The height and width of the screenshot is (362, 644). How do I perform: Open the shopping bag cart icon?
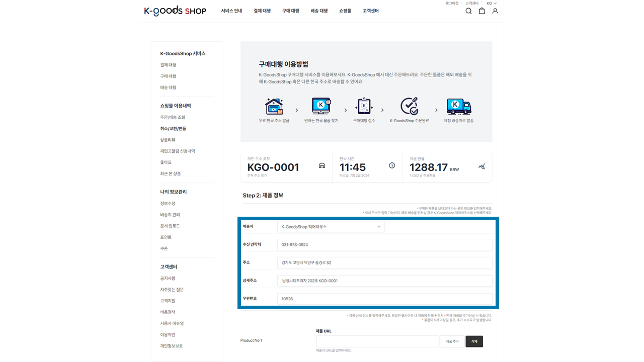[481, 11]
